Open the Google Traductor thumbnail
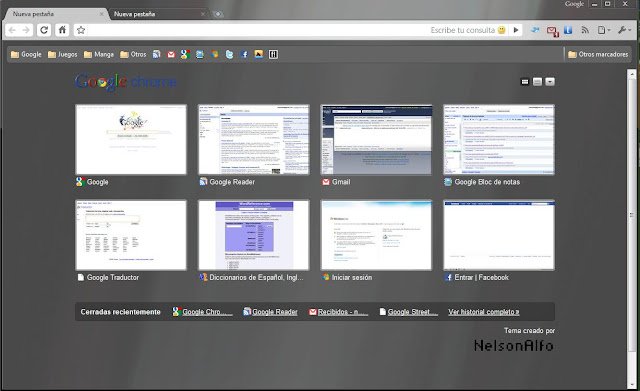640x391 pixels. coord(131,235)
